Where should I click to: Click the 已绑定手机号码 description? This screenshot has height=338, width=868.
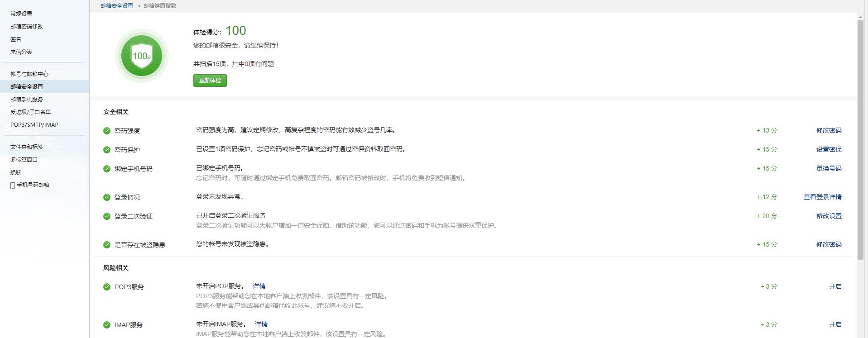click(x=221, y=168)
